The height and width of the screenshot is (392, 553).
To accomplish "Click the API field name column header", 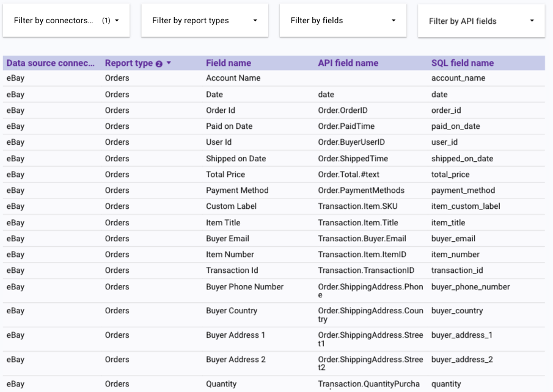I will point(346,63).
